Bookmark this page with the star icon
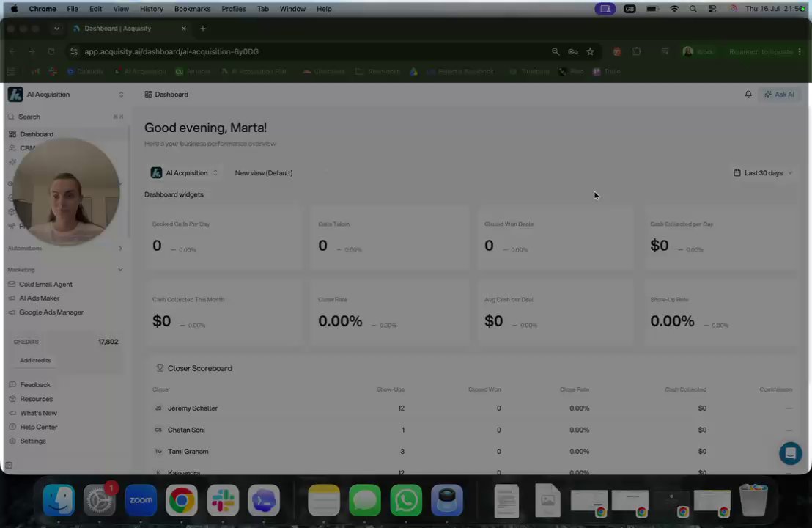The image size is (812, 528). pyautogui.click(x=590, y=52)
